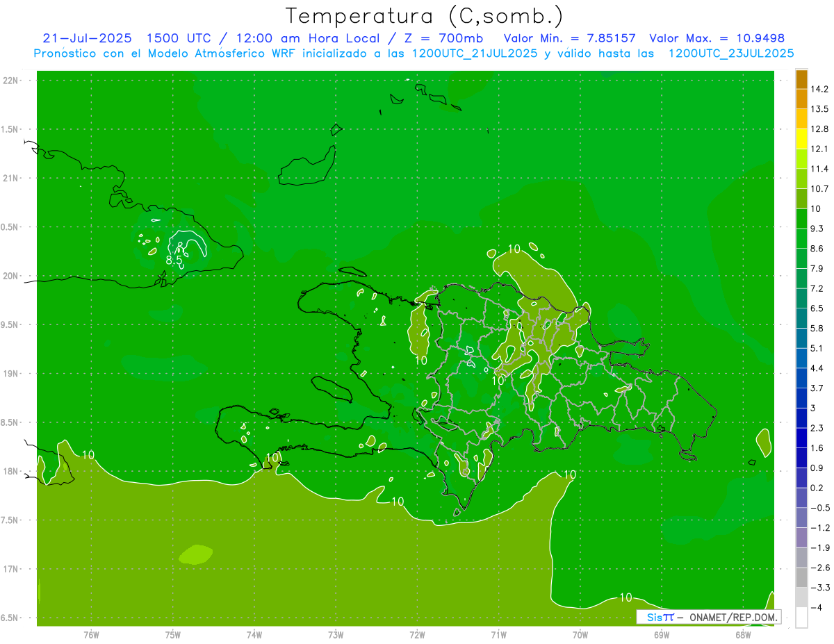This screenshot has height=644, width=834.
Task: Click the "69W" longitude axis label
Action: (662, 634)
